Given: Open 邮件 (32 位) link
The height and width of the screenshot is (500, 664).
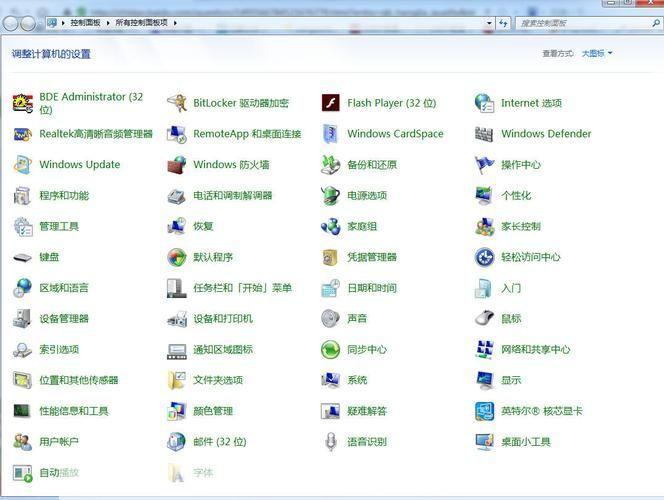Looking at the screenshot, I should 220,442.
